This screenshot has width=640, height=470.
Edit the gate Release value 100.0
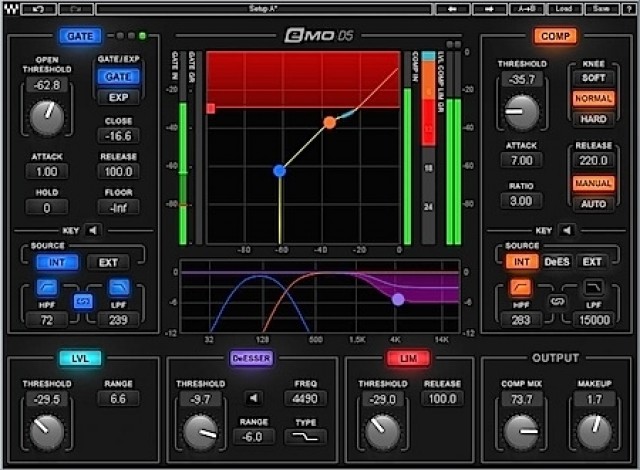click(x=118, y=171)
